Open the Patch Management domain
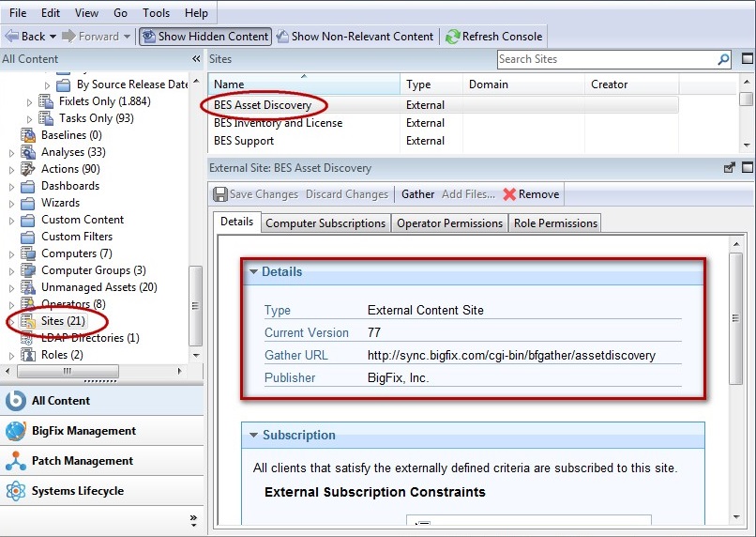756x537 pixels. (101, 461)
